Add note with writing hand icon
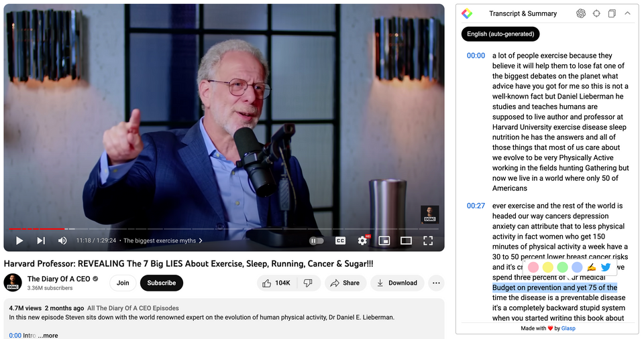 [592, 267]
